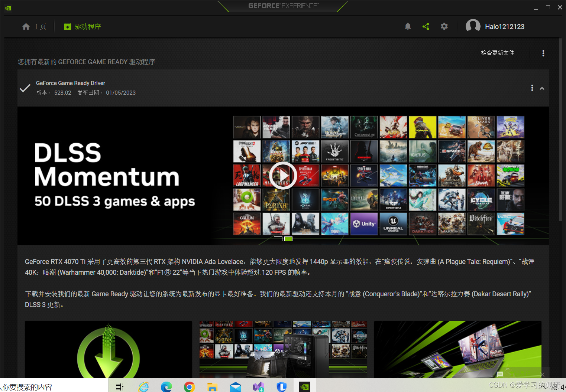566x392 pixels.
Task: Open File Explorer from the taskbar
Action: (212, 387)
